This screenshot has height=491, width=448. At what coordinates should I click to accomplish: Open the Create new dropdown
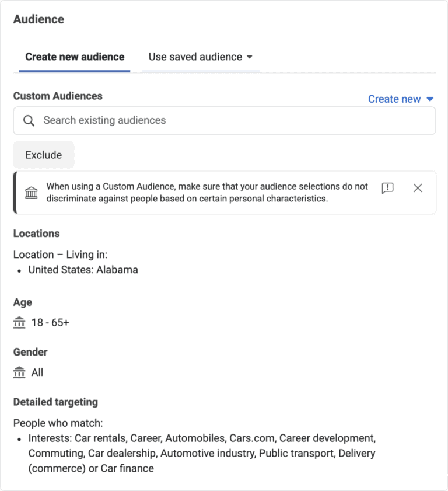[401, 99]
